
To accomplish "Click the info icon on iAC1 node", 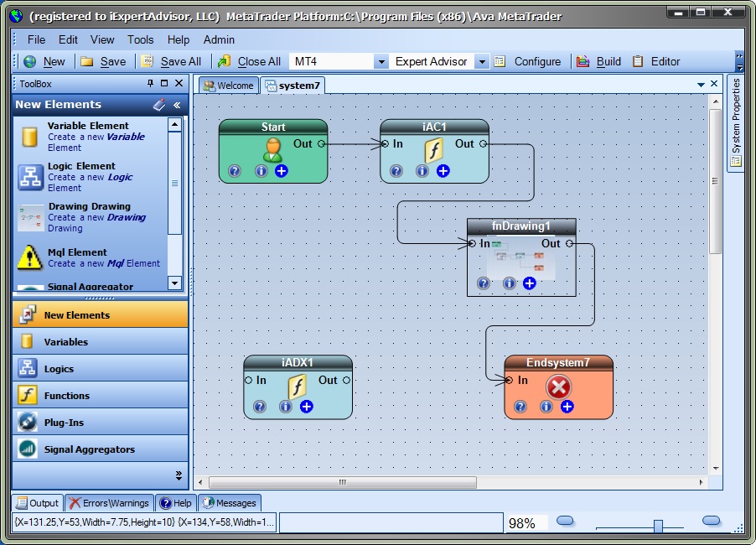I will 422,171.
